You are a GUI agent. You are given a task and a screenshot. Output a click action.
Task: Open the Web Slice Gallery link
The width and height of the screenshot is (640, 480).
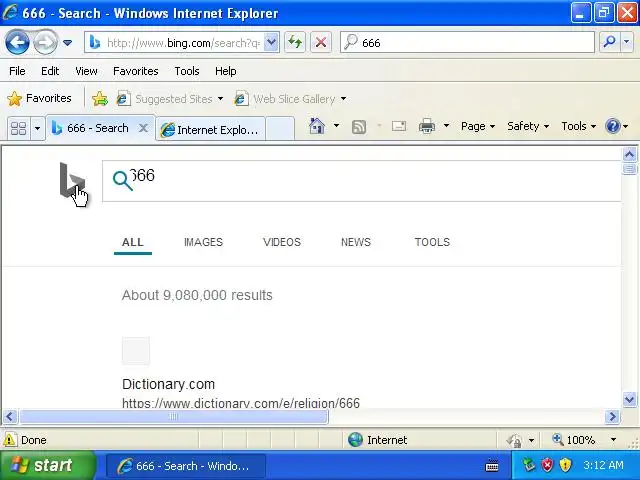[x=285, y=99]
